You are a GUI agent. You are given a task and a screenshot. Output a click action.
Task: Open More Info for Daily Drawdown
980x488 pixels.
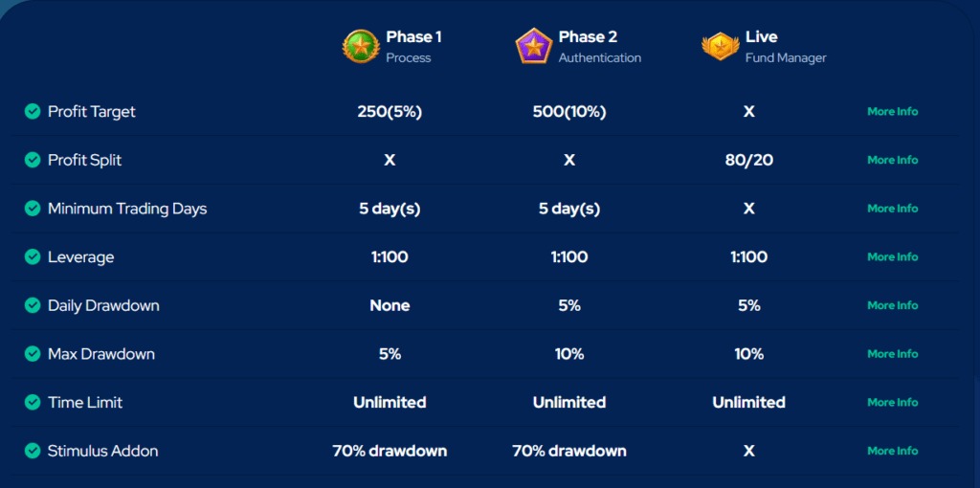click(x=892, y=306)
